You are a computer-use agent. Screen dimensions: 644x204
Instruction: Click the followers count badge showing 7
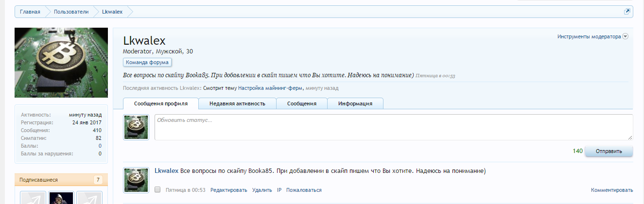(x=98, y=180)
